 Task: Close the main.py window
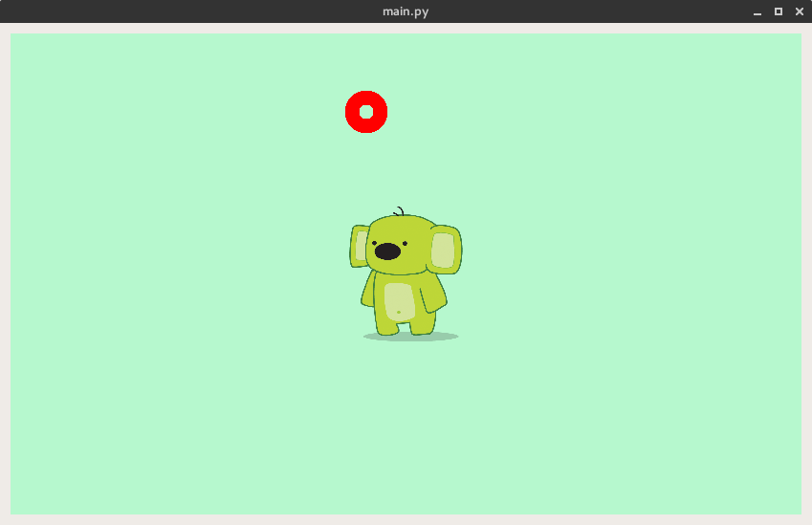800,11
